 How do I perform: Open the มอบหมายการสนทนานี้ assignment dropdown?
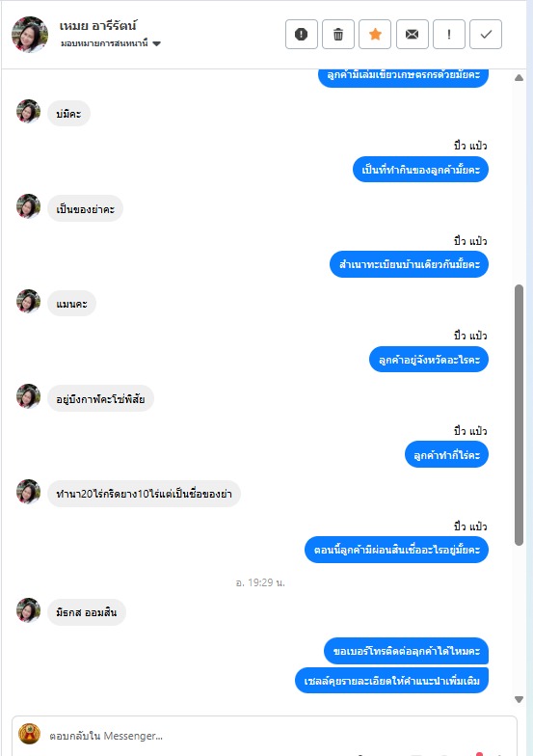(110, 43)
